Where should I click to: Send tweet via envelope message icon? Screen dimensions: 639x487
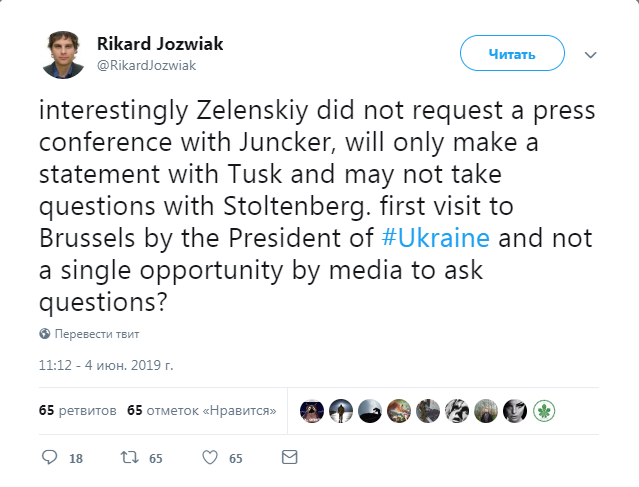coord(290,458)
